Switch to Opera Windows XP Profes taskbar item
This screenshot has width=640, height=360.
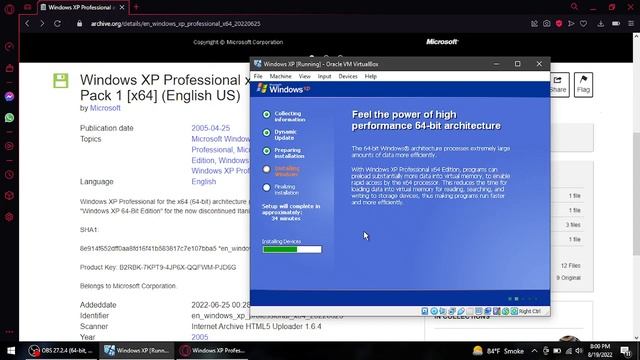[212, 351]
